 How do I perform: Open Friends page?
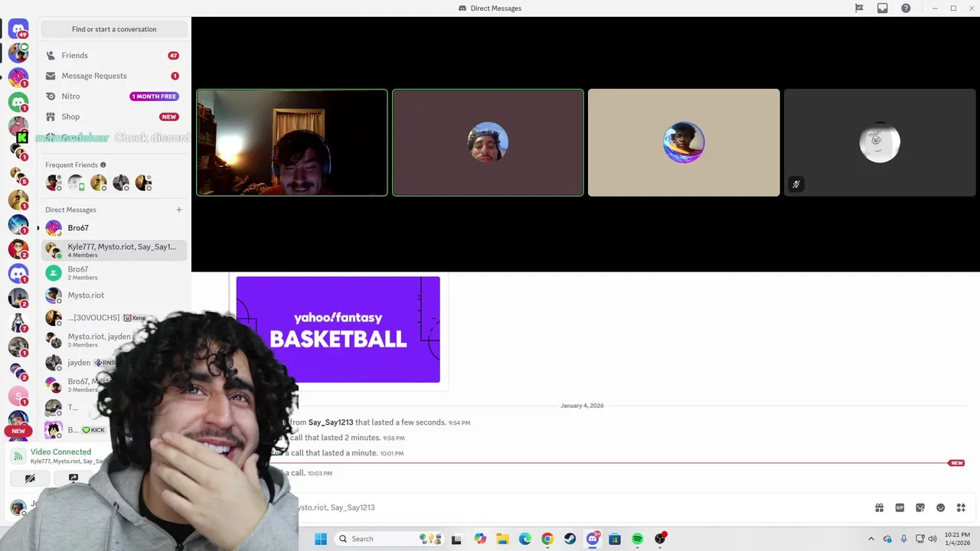click(x=114, y=56)
